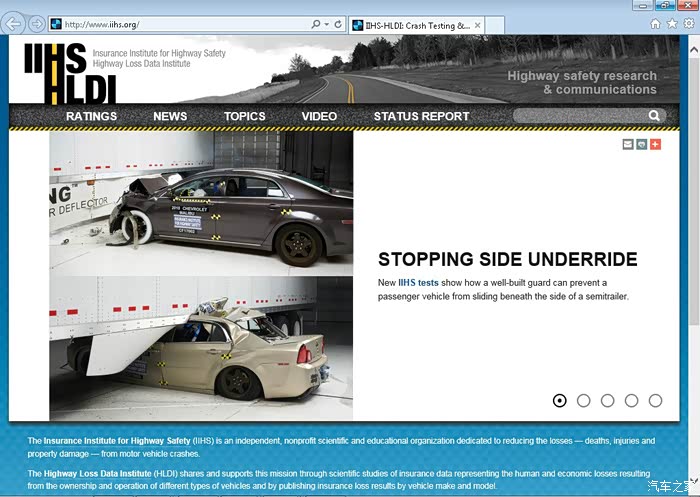The image size is (700, 497).
Task: Click the email envelope share icon
Action: pos(628,144)
